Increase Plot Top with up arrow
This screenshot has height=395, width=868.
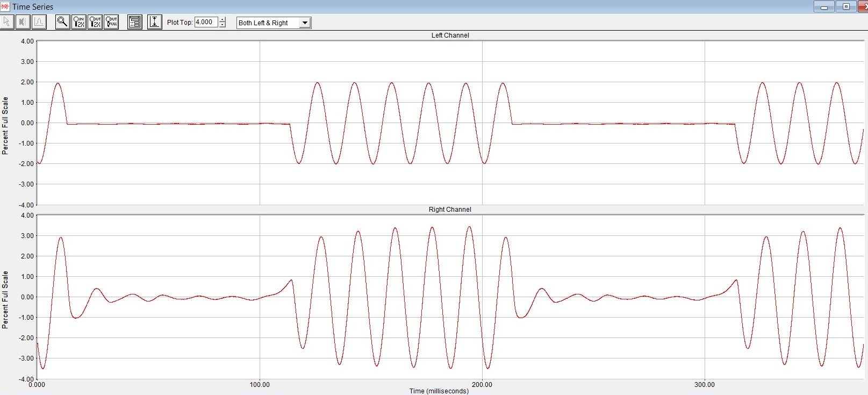pos(223,20)
